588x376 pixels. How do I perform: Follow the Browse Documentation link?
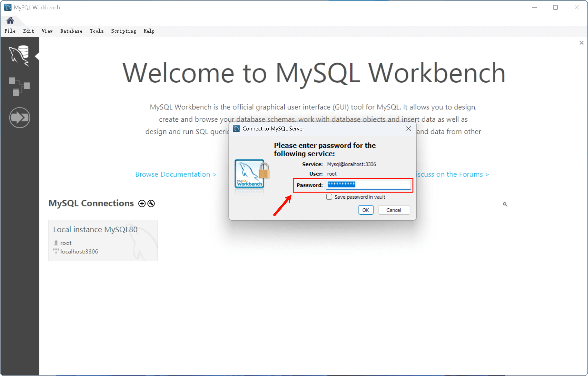[176, 174]
